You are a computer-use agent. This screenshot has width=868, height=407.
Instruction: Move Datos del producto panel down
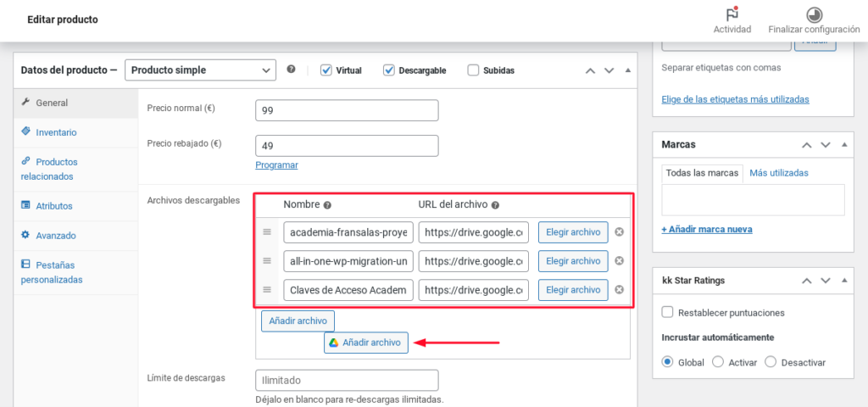pos(609,70)
